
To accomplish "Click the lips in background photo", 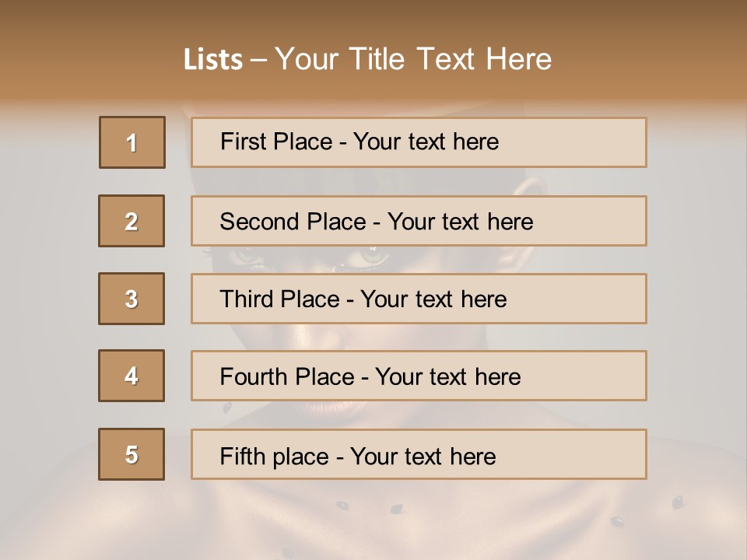I will [x=334, y=408].
